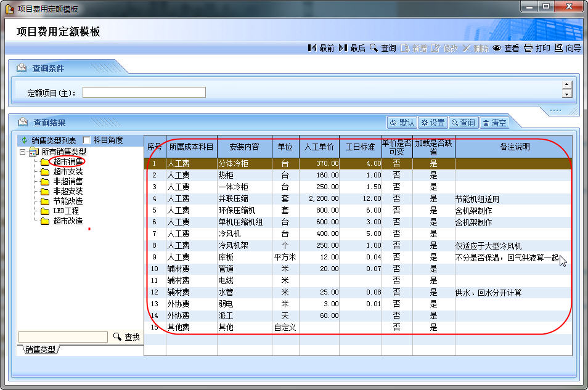Jump to first record with 最前
Viewport: 588px width, 390px height.
(x=321, y=48)
